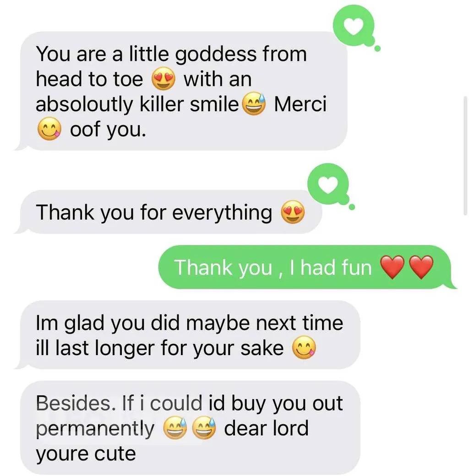Viewport: 469px width, 476px height.
Task: Click the first red heart in green bubble
Action: pos(393,267)
